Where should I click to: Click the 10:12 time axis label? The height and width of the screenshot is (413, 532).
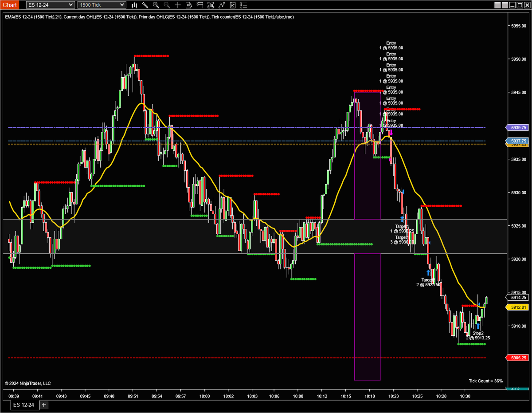[321, 396]
